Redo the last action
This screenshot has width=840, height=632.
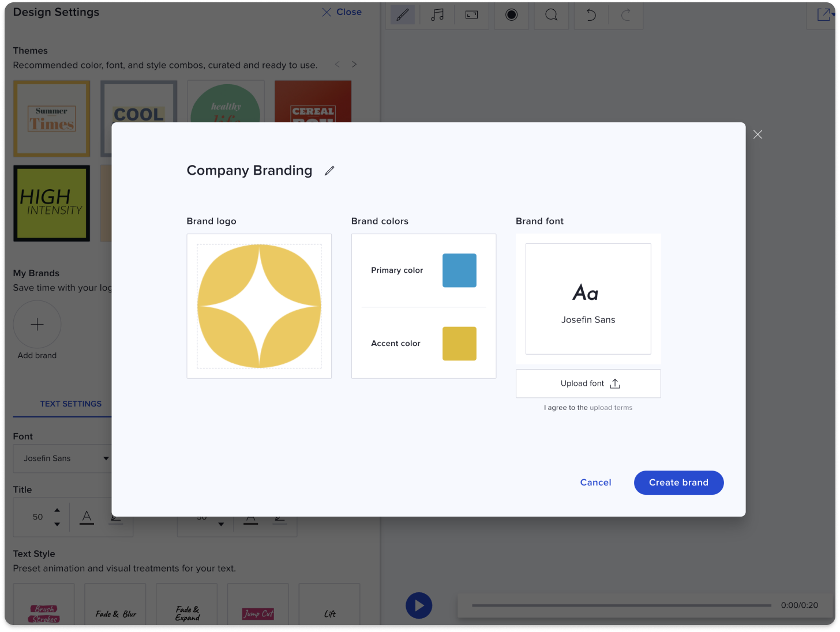[626, 15]
